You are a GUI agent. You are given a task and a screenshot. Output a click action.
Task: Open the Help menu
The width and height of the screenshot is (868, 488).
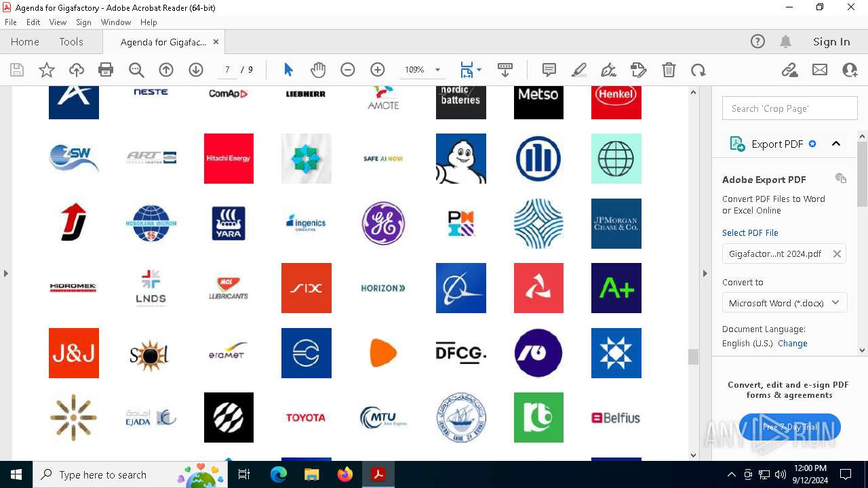click(x=149, y=22)
